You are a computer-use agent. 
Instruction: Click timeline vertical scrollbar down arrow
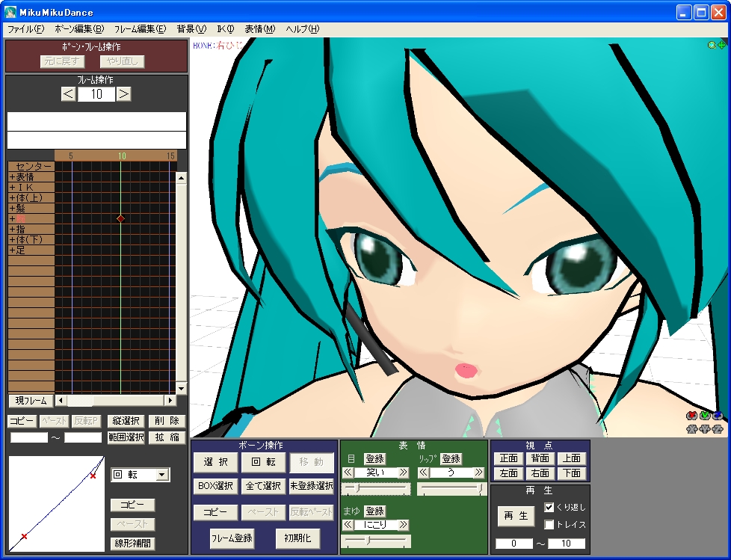182,388
